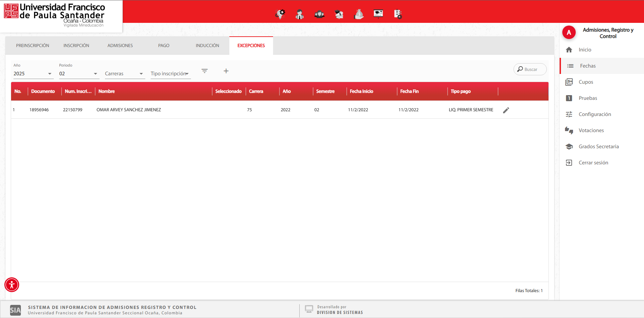Open the money bag payments icon
Screen dimensions: 644x318
tap(359, 14)
